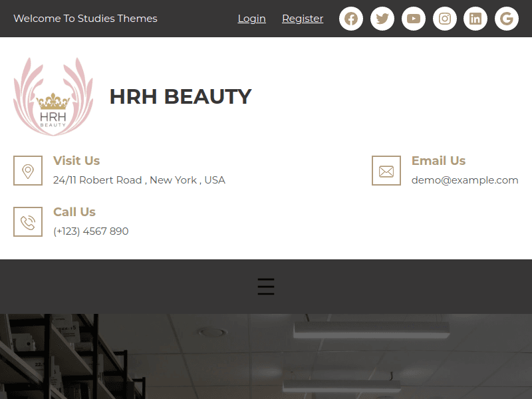Click the HRH Beauty crown logo
Image resolution: width=532 pixels, height=399 pixels.
pos(53,96)
